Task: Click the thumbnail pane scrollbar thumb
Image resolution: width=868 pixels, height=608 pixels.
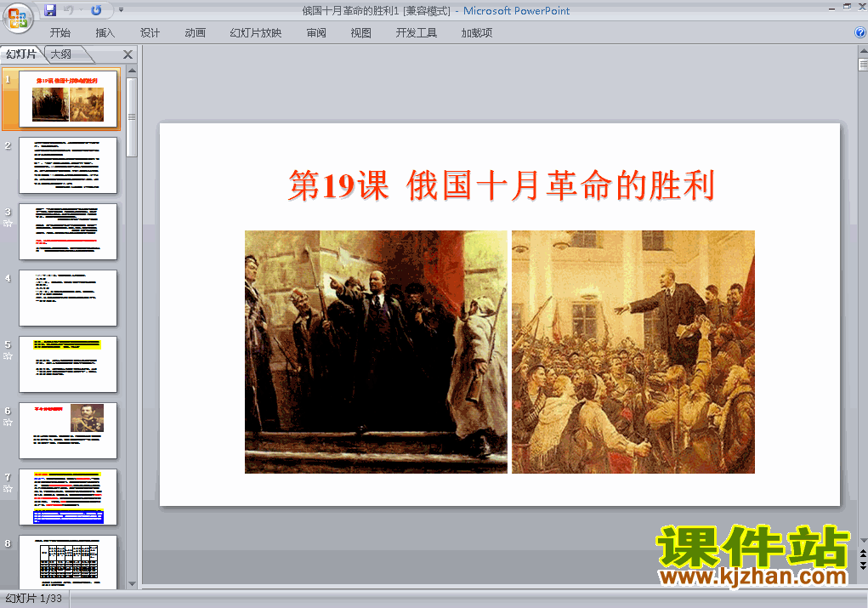Action: click(x=132, y=117)
